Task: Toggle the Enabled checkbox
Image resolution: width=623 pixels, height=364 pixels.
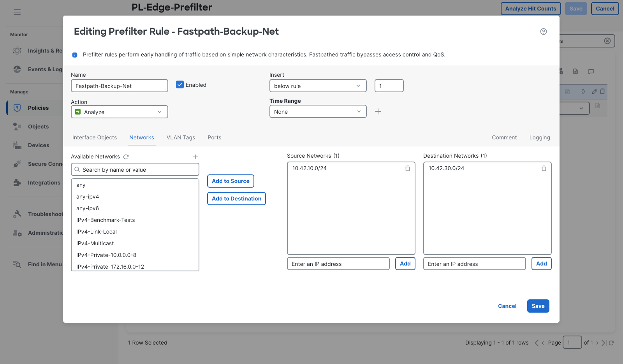Action: point(180,84)
